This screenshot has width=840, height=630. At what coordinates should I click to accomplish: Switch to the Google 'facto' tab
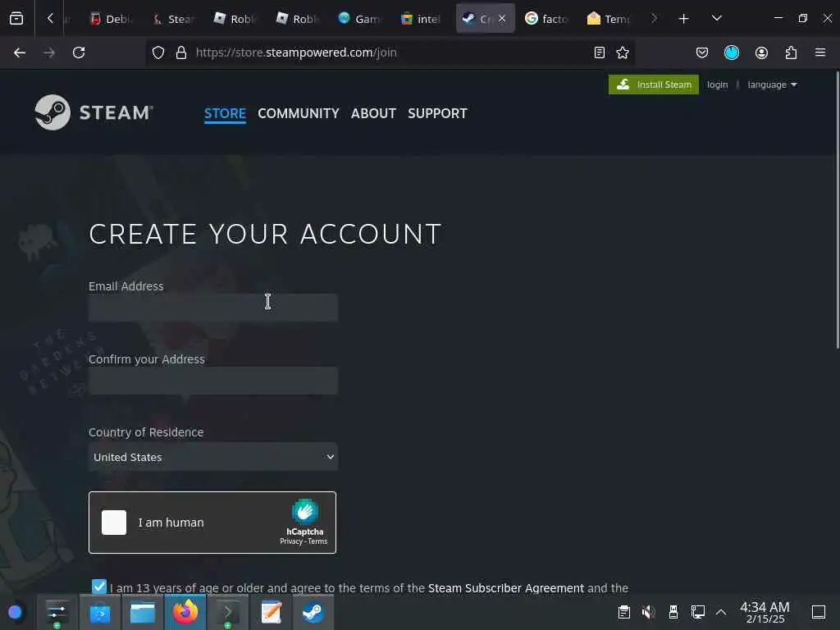coord(546,19)
